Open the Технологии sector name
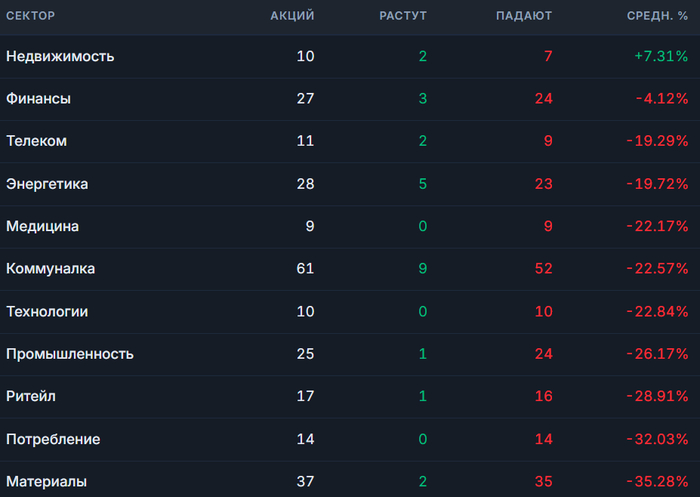This screenshot has width=700, height=497. [47, 311]
